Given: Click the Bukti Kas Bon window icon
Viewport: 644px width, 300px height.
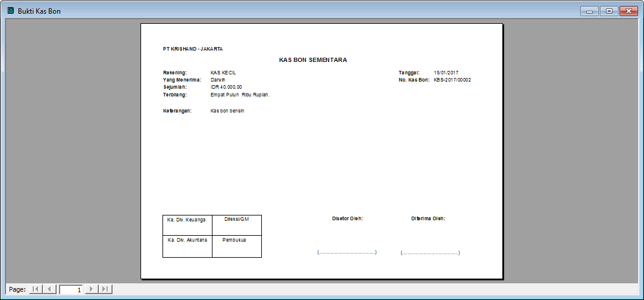Looking at the screenshot, I should point(10,11).
